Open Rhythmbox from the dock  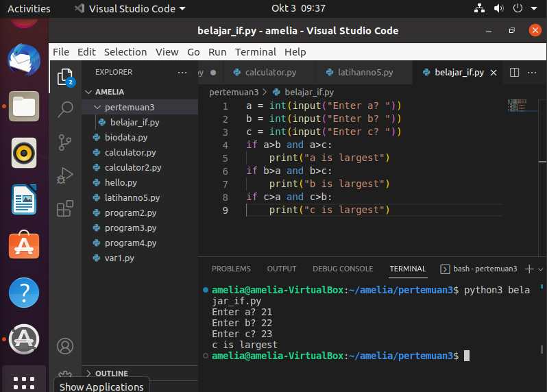click(x=24, y=153)
